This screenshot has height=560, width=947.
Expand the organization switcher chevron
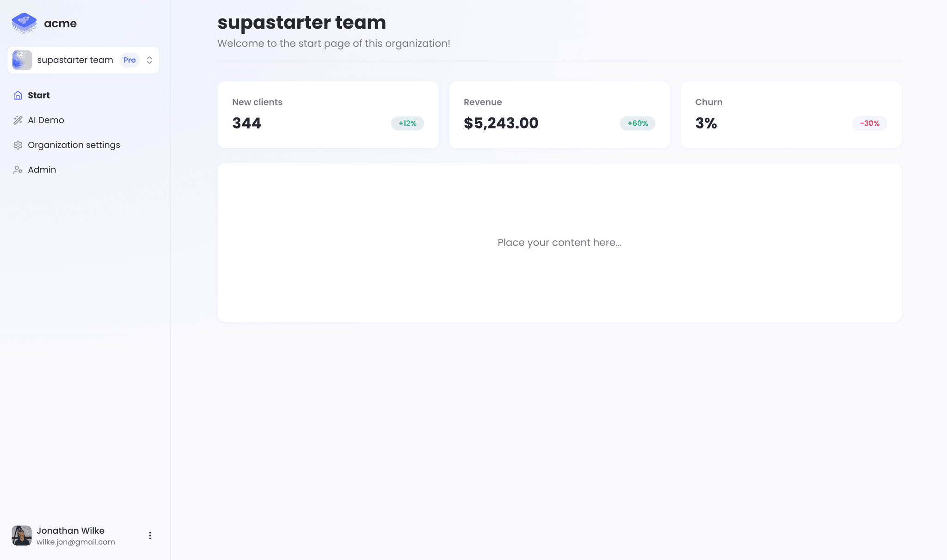coord(149,60)
